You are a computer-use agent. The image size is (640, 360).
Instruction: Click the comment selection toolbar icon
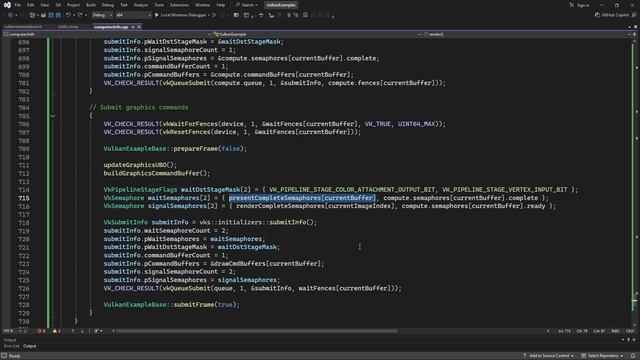tap(289, 15)
